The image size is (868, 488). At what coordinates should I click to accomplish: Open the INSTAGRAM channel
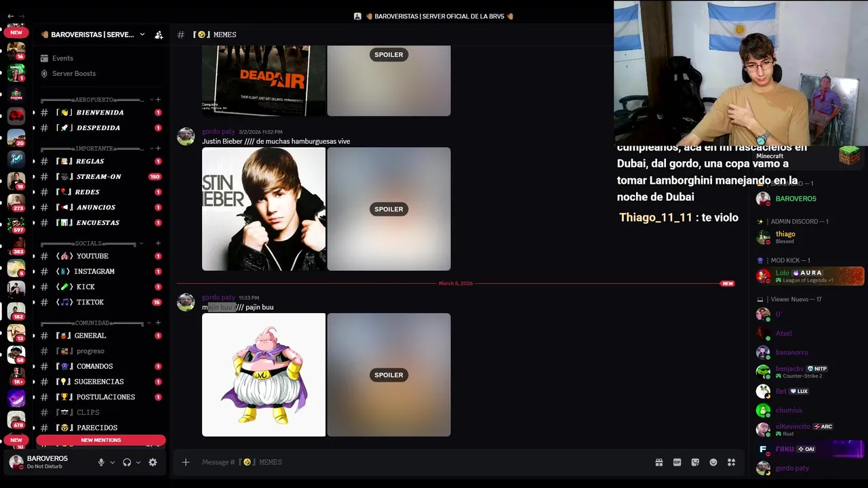point(101,272)
